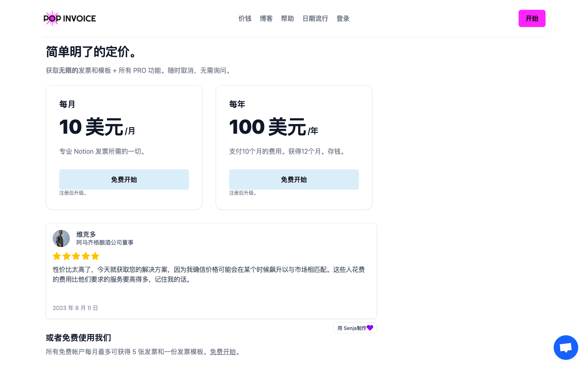Open the 博客 navigation item
The height and width of the screenshot is (368, 588).
click(266, 18)
